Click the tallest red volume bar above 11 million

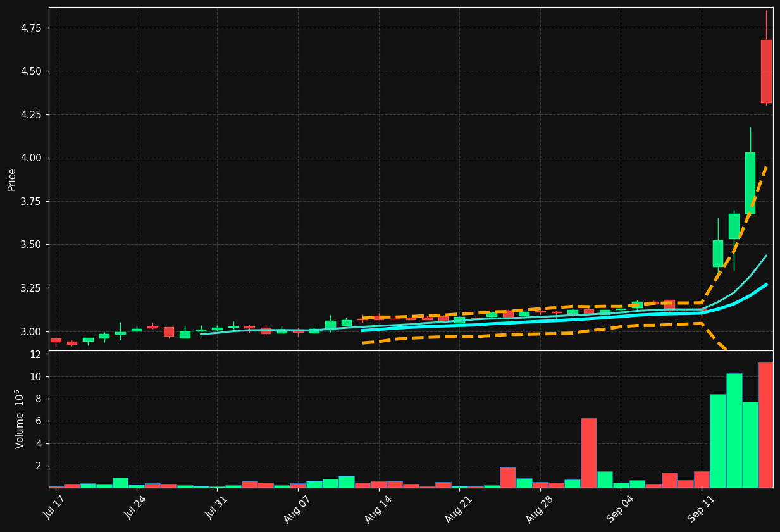pos(765,425)
